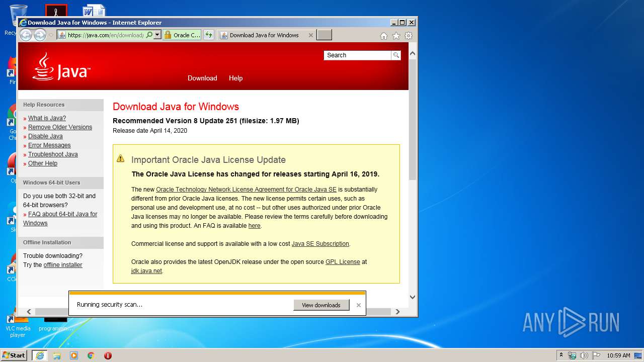The height and width of the screenshot is (362, 644).
Task: Open the Download menu item
Action: [202, 78]
